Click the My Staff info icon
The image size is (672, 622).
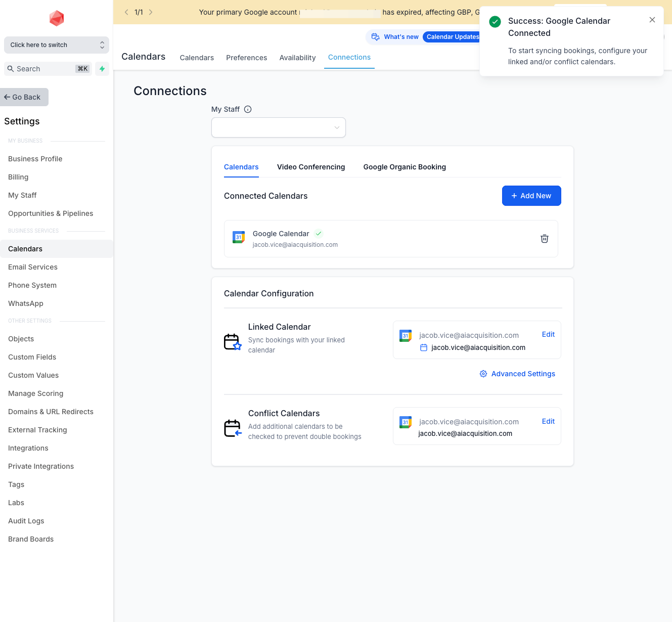[x=248, y=109]
